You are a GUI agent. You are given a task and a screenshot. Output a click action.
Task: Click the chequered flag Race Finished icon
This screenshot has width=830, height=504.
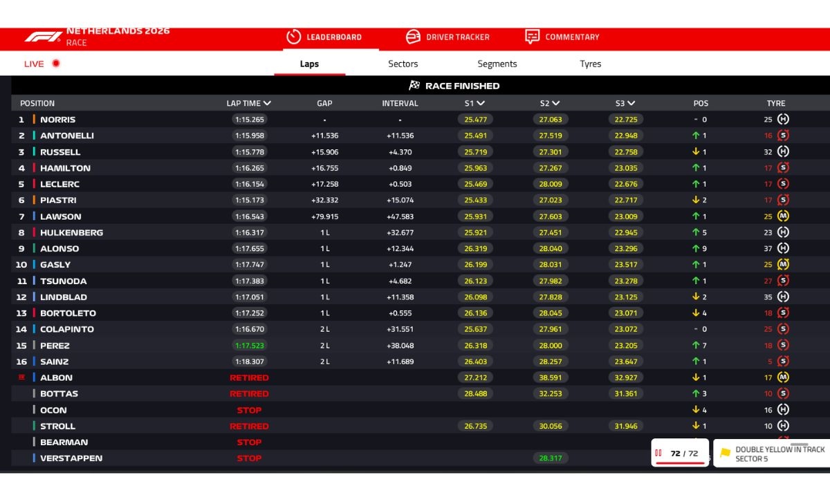pos(414,86)
